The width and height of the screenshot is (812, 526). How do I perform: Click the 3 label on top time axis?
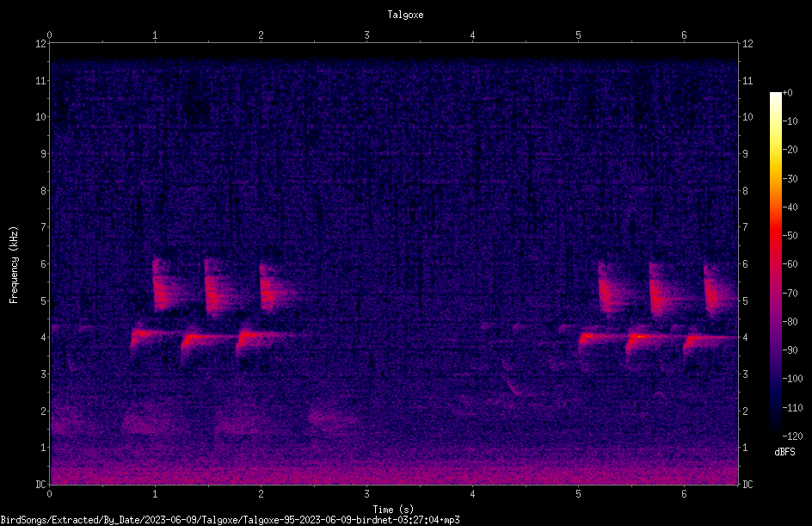(366, 35)
